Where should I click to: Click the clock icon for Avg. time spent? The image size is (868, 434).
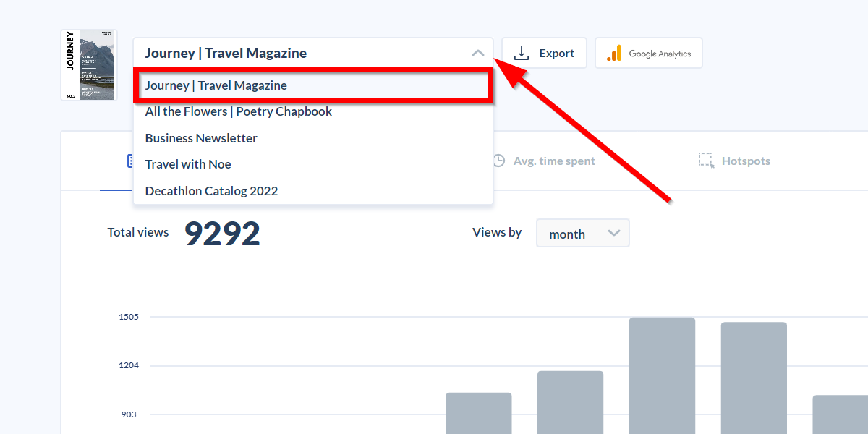[x=498, y=161]
